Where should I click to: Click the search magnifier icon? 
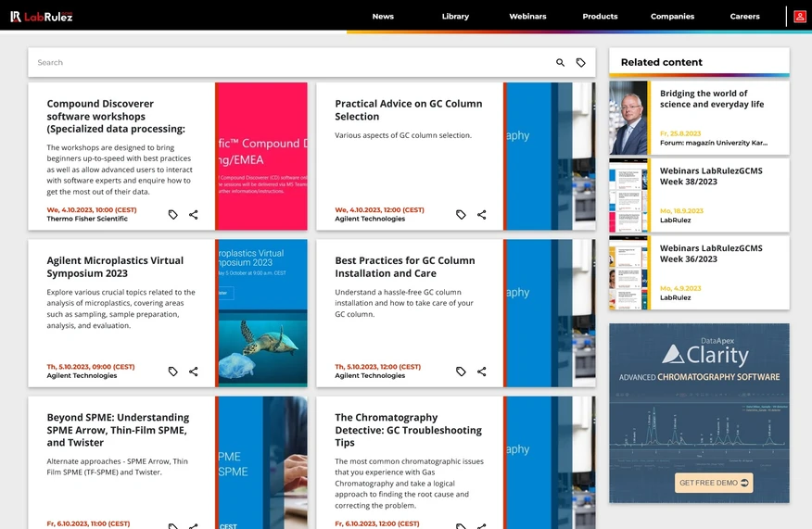point(560,63)
